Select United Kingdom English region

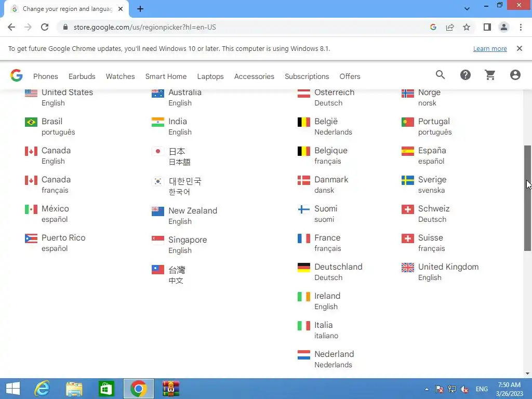pyautogui.click(x=440, y=272)
